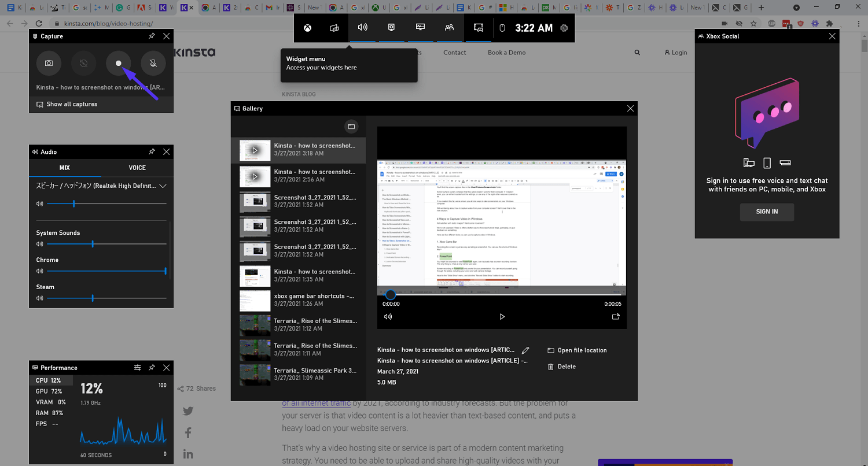Pin the Audio widget
The width and height of the screenshot is (868, 466).
[152, 152]
